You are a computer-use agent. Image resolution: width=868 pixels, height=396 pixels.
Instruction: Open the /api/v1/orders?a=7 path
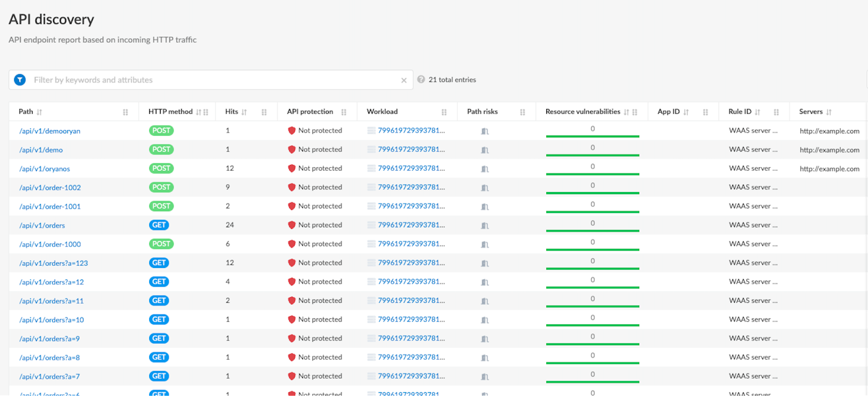[49, 376]
